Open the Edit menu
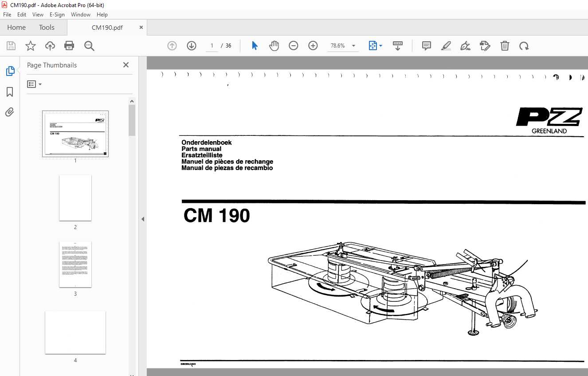 [x=22, y=15]
